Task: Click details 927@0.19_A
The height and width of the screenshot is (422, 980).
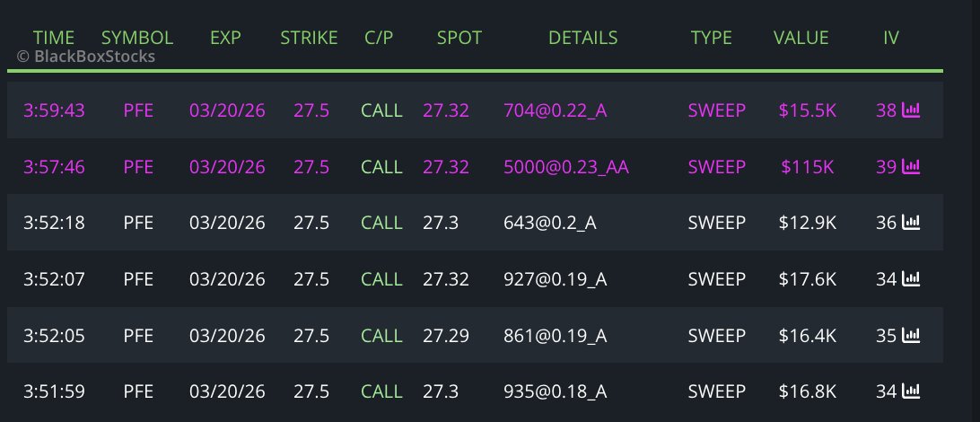Action: [x=555, y=279]
